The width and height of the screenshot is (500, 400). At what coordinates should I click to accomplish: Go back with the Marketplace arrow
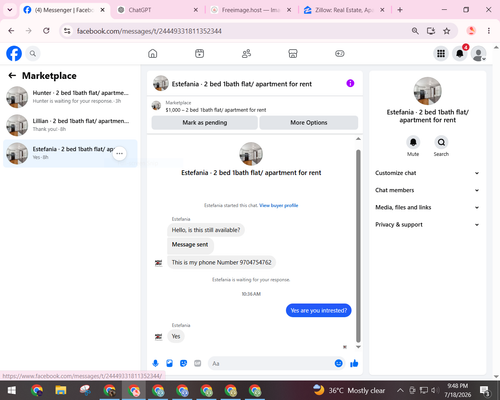[12, 76]
